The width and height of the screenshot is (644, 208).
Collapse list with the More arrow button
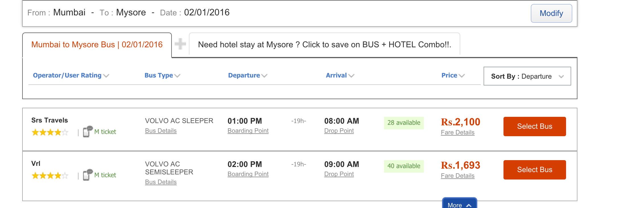(x=459, y=203)
